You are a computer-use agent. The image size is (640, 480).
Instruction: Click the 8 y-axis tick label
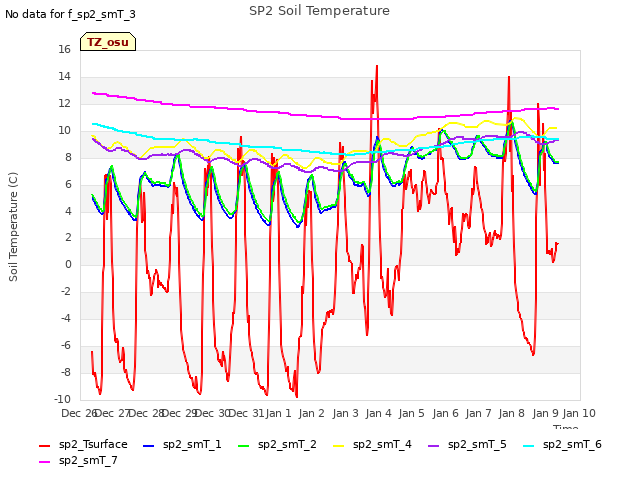pyautogui.click(x=68, y=157)
